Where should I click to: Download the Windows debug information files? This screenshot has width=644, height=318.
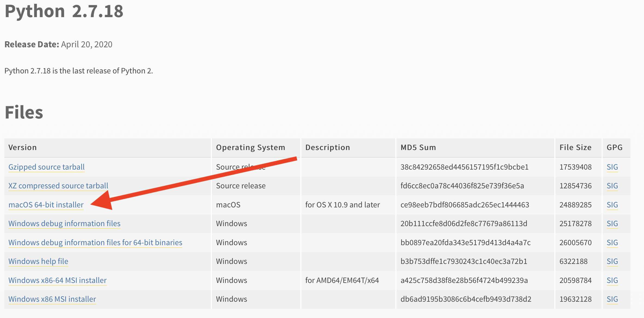click(x=64, y=223)
